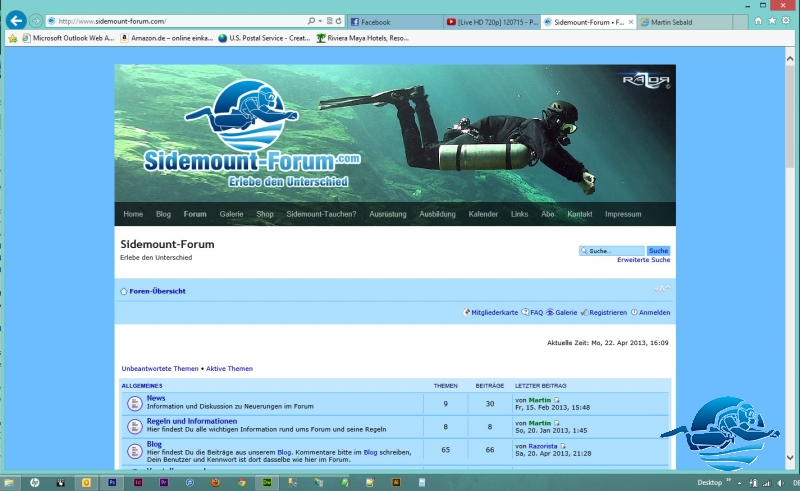
Task: Open Galerie link beside FAQ
Action: (x=566, y=312)
